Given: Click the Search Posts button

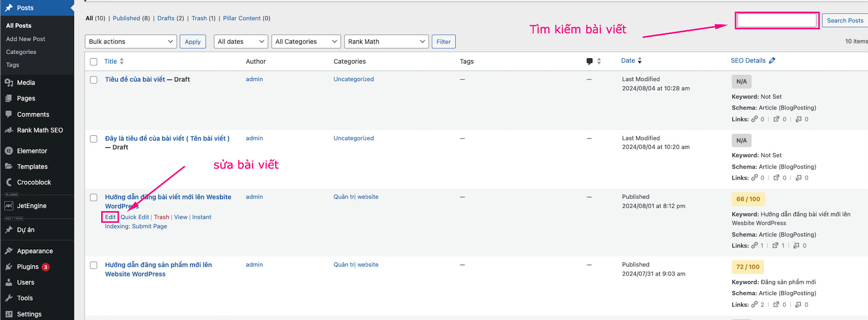Looking at the screenshot, I should point(844,21).
